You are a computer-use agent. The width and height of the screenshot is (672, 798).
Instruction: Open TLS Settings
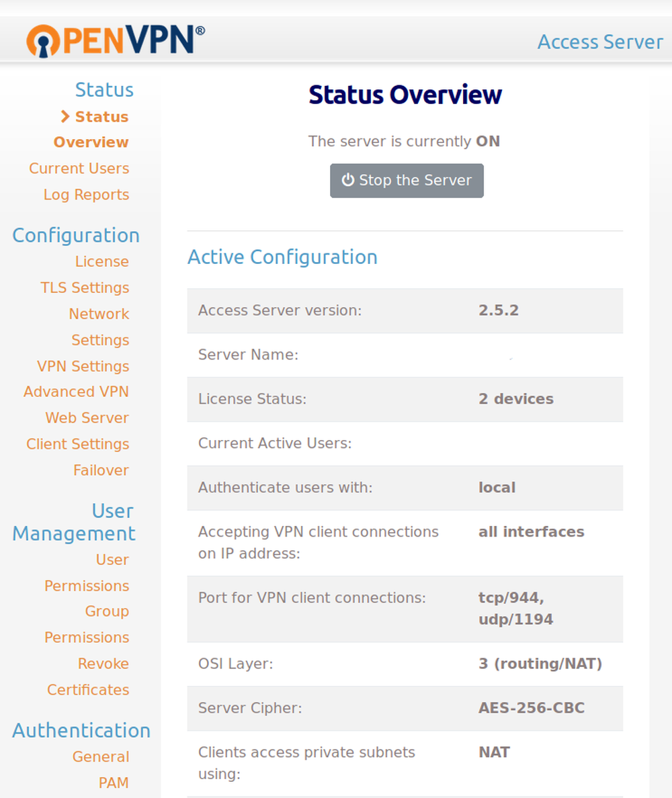(x=85, y=287)
